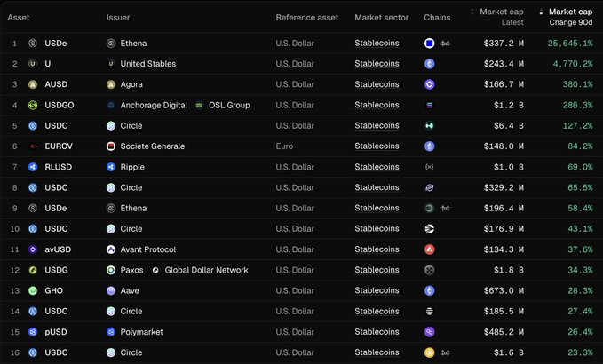Open Stablecoins sector link in USDe row 1
The image size is (603, 364).
(x=377, y=43)
